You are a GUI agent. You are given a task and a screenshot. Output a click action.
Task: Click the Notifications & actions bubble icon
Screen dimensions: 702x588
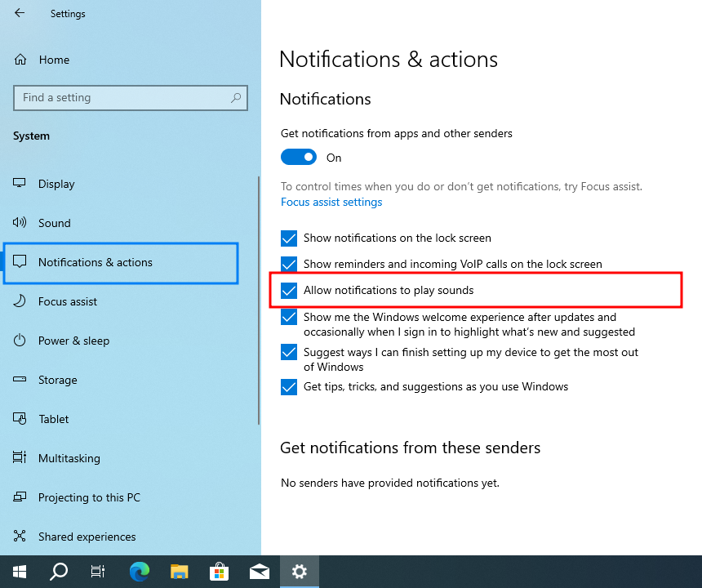pos(20,261)
